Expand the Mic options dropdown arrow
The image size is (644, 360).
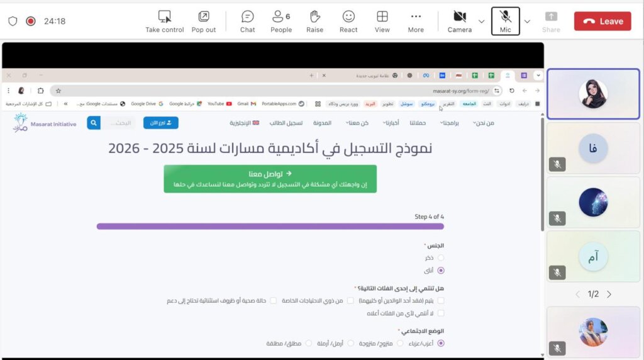(527, 21)
